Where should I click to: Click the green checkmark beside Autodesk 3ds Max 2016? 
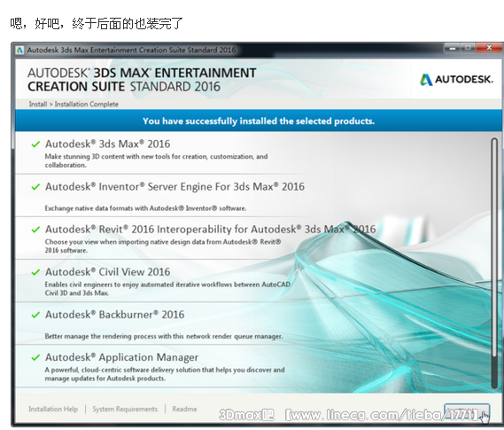[x=35, y=145]
